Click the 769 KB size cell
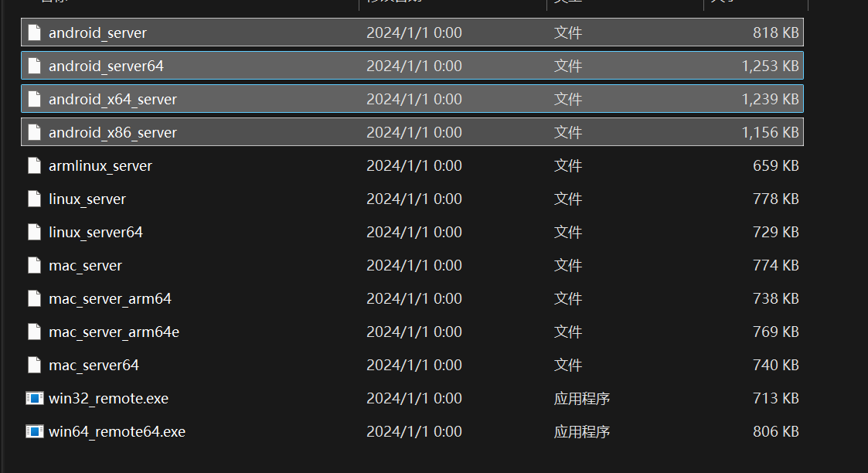Screen dimensions: 868x473 pyautogui.click(x=775, y=332)
